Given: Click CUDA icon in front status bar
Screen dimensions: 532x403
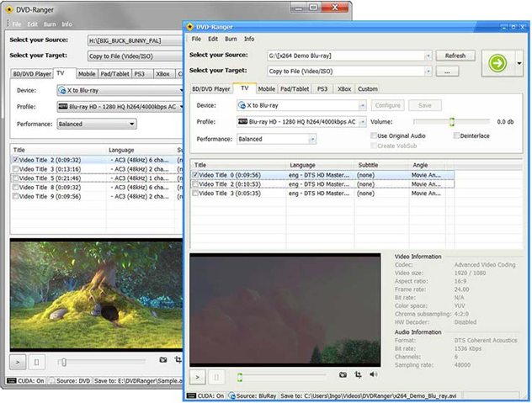Looking at the screenshot, I should point(192,396).
